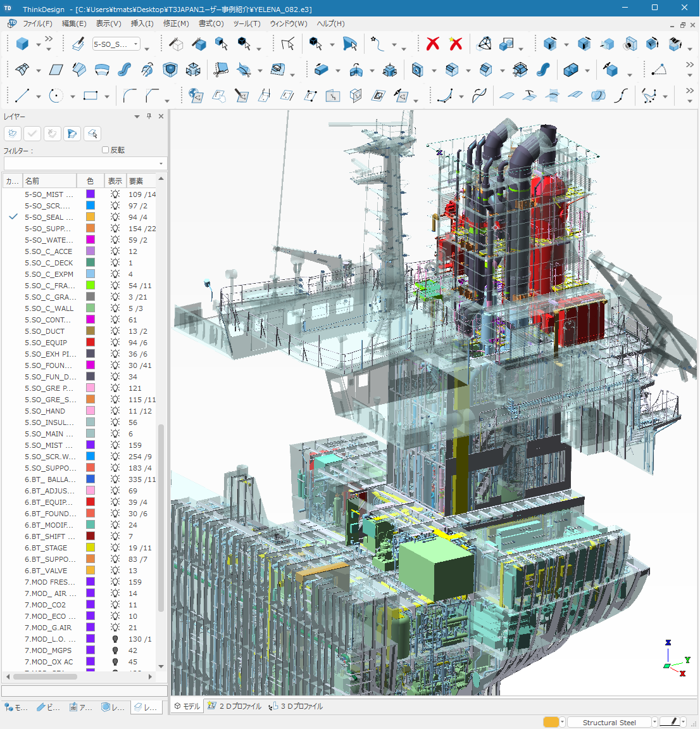Click the layer filter funnel icon

pos(72,134)
